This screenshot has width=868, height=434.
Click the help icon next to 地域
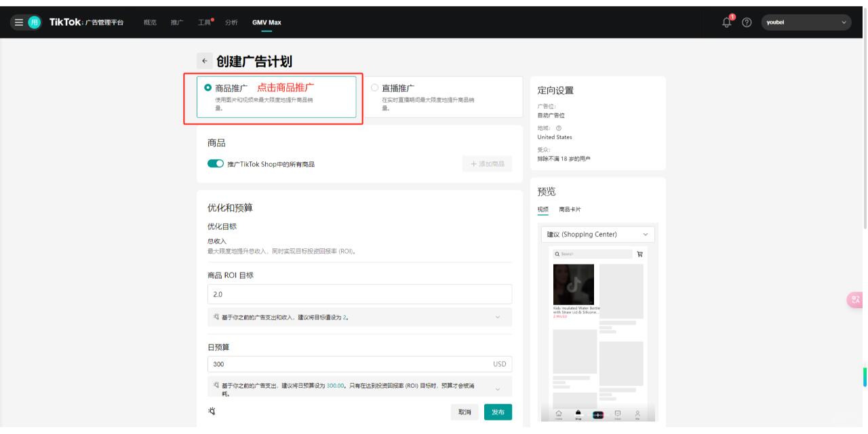click(x=558, y=128)
